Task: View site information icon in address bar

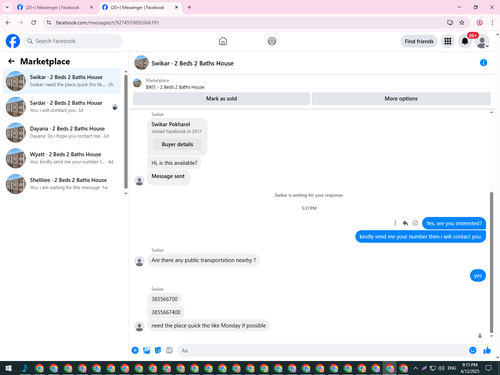Action: point(49,22)
